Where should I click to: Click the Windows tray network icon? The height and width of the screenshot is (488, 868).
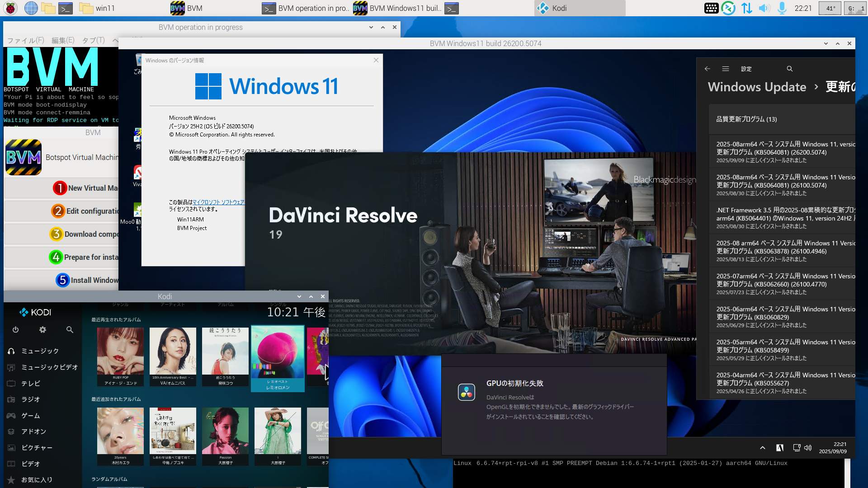click(x=797, y=448)
